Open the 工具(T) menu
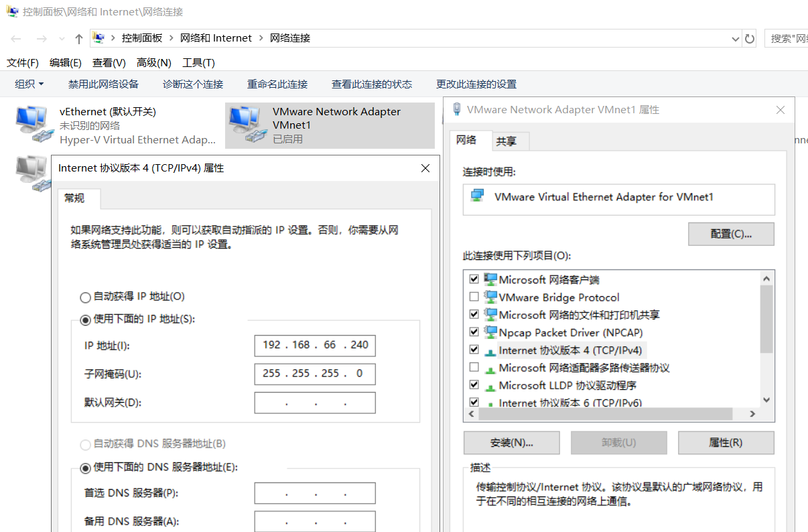This screenshot has height=532, width=808. click(199, 63)
